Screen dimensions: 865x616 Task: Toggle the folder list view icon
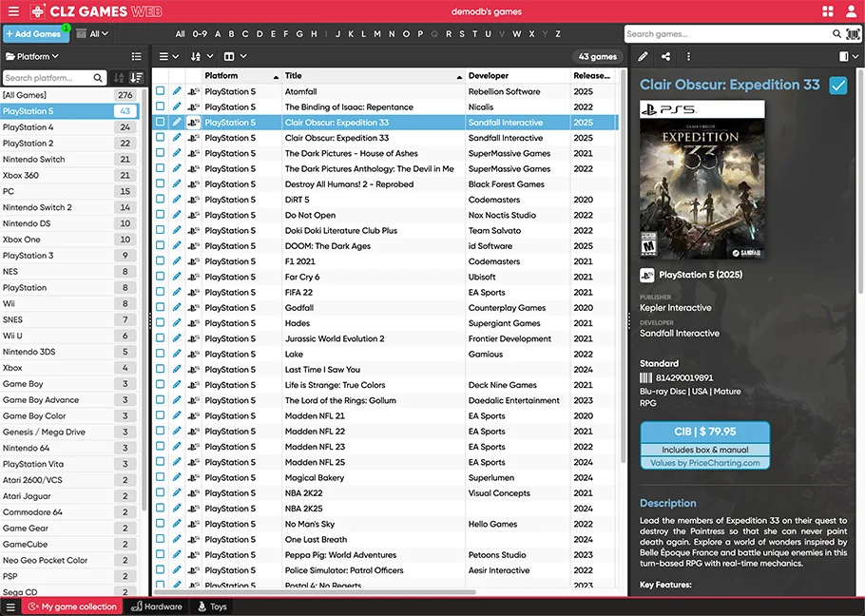pyautogui.click(x=136, y=56)
